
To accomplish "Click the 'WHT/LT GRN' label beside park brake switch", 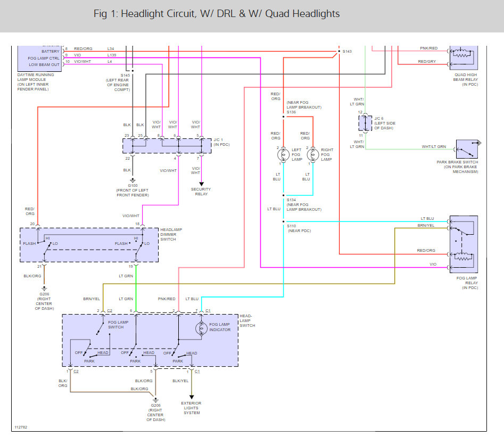I will pyautogui.click(x=434, y=146).
